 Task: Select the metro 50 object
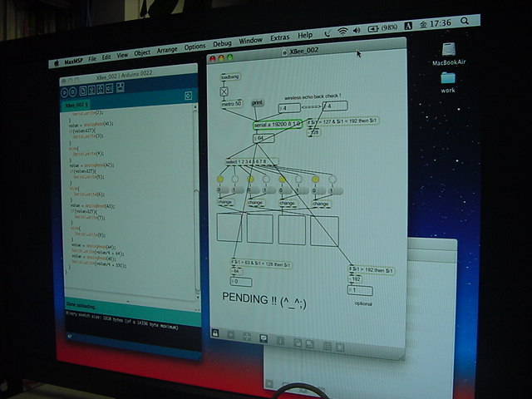click(x=231, y=104)
